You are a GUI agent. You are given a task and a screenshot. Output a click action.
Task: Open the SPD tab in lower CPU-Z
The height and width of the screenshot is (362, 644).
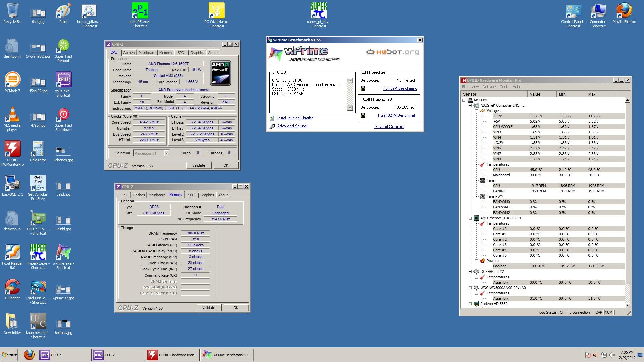point(191,195)
